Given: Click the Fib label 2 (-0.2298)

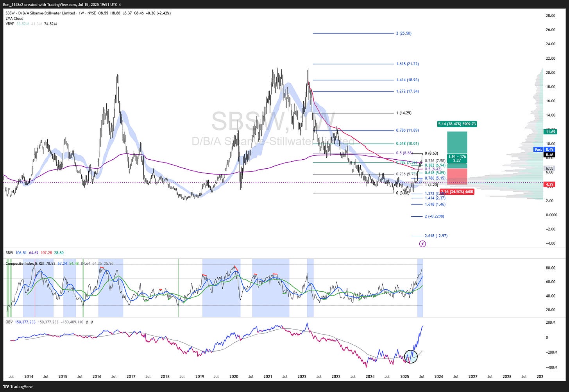Looking at the screenshot, I should point(434,216).
